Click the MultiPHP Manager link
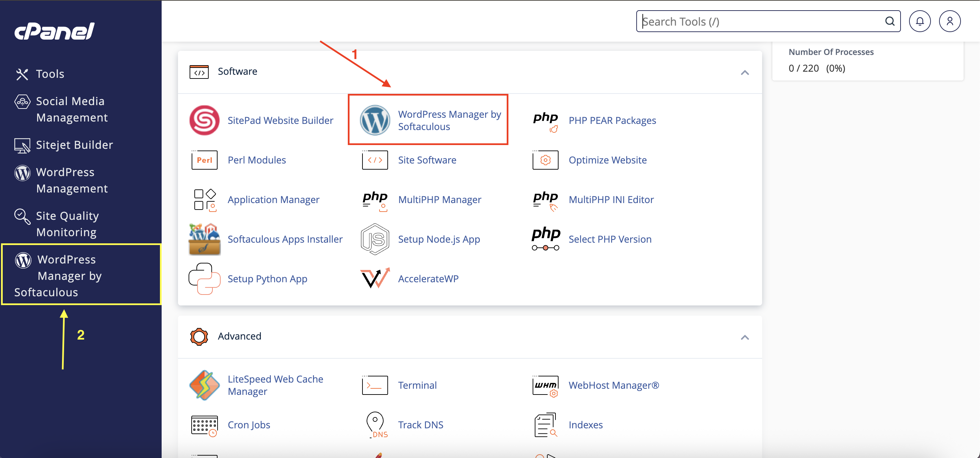 (x=440, y=200)
